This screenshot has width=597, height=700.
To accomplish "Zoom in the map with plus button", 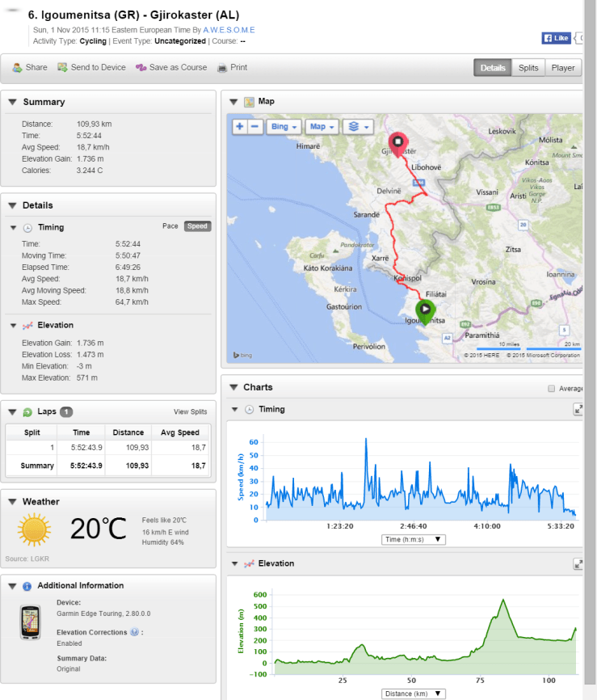I will pos(239,127).
